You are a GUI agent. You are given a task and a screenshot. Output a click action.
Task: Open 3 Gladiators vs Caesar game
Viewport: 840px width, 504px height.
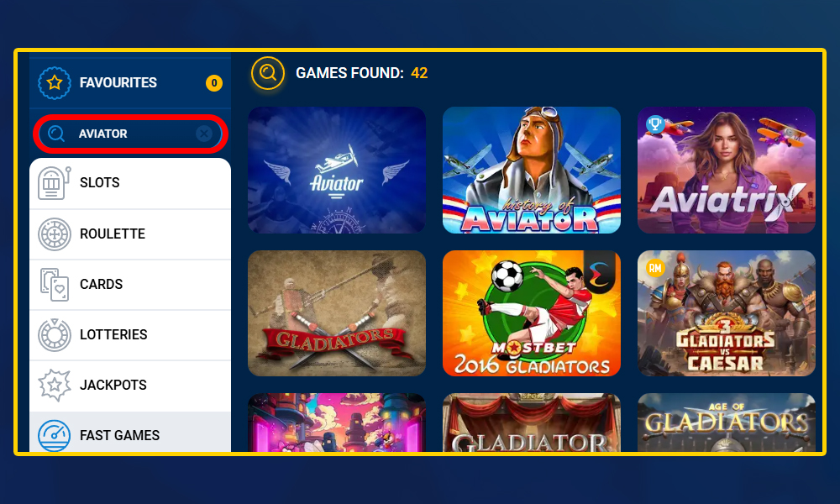727,313
